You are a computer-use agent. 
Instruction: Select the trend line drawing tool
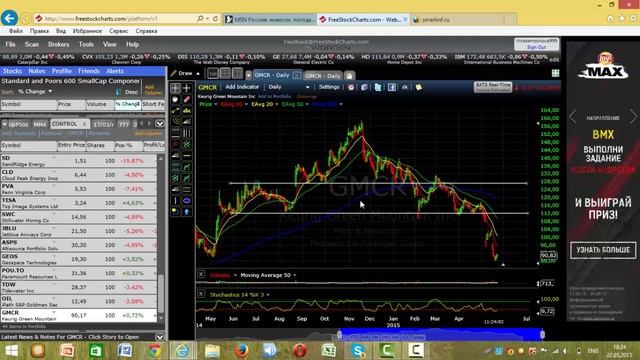tap(176, 110)
